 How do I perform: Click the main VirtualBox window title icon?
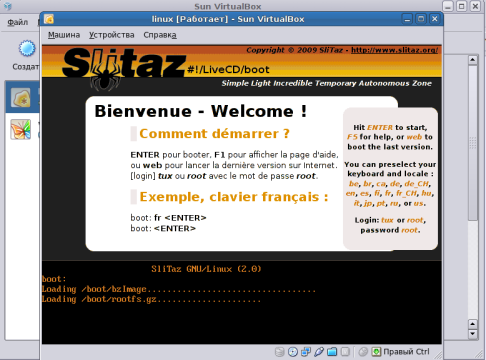(7, 6)
